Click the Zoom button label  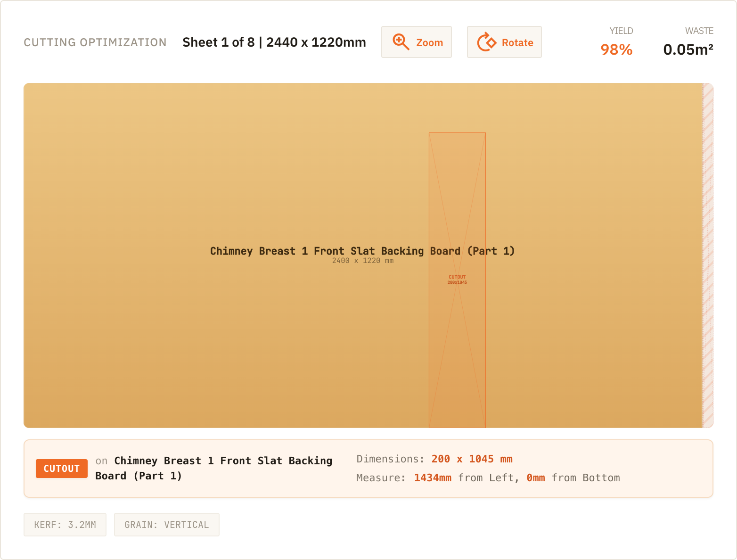coord(430,42)
